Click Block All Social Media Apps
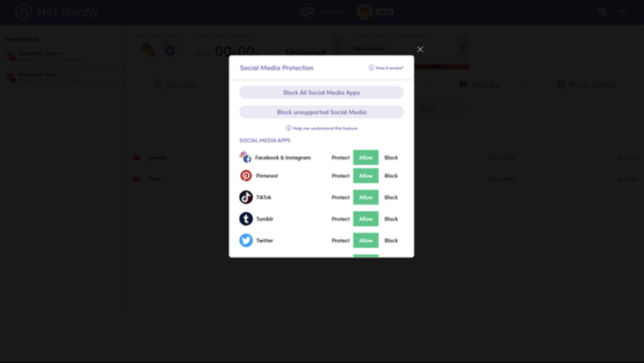The width and height of the screenshot is (644, 363). [x=321, y=93]
